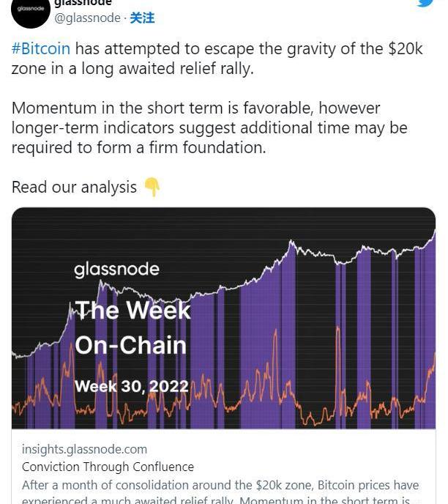This screenshot has width=448, height=504.
Task: Open 'Conviction Through Confluence' article title
Action: (108, 467)
